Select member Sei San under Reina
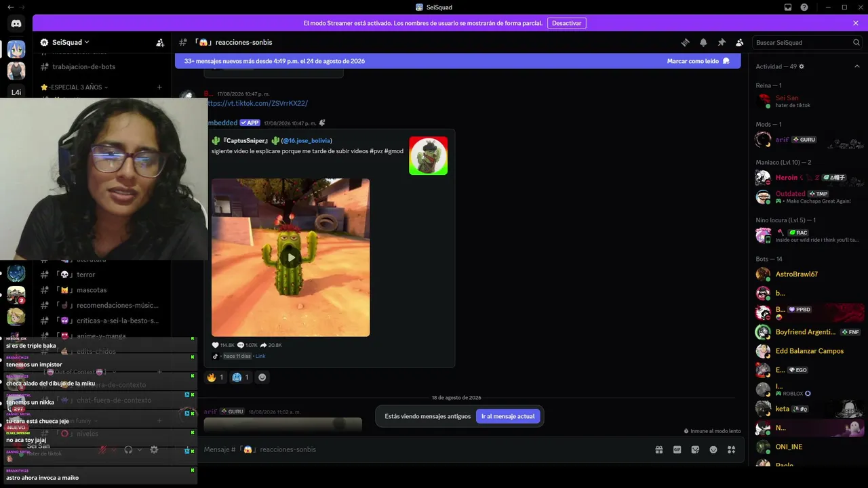The image size is (868, 488). tap(808, 101)
